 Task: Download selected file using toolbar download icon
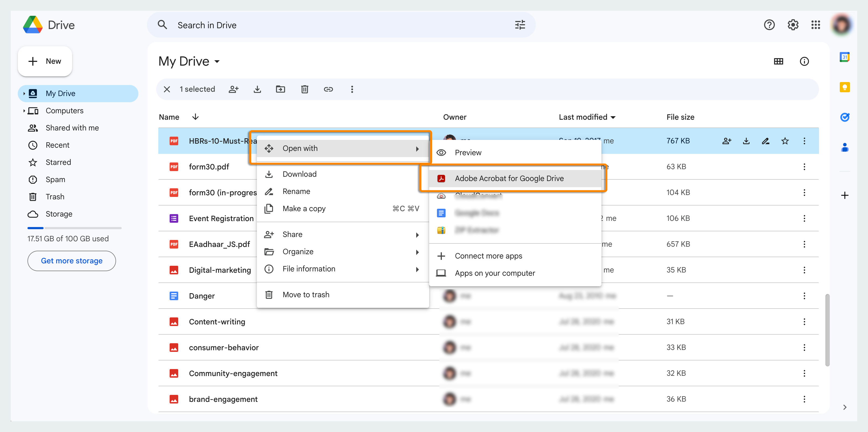257,89
